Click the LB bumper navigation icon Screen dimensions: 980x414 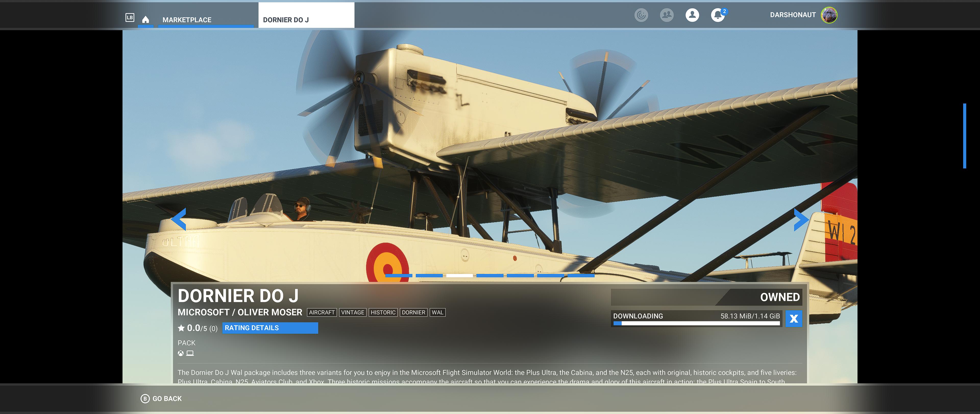coord(130,18)
